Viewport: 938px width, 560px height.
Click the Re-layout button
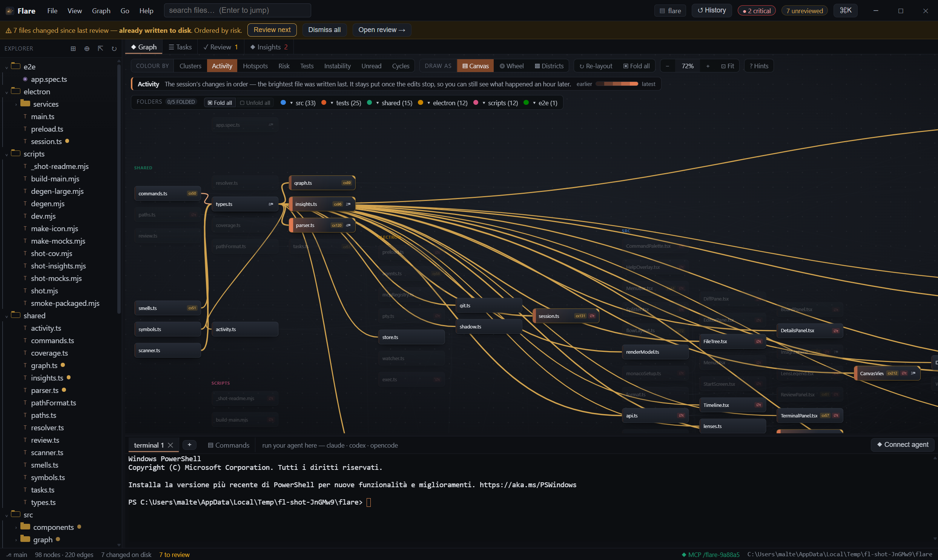[596, 66]
